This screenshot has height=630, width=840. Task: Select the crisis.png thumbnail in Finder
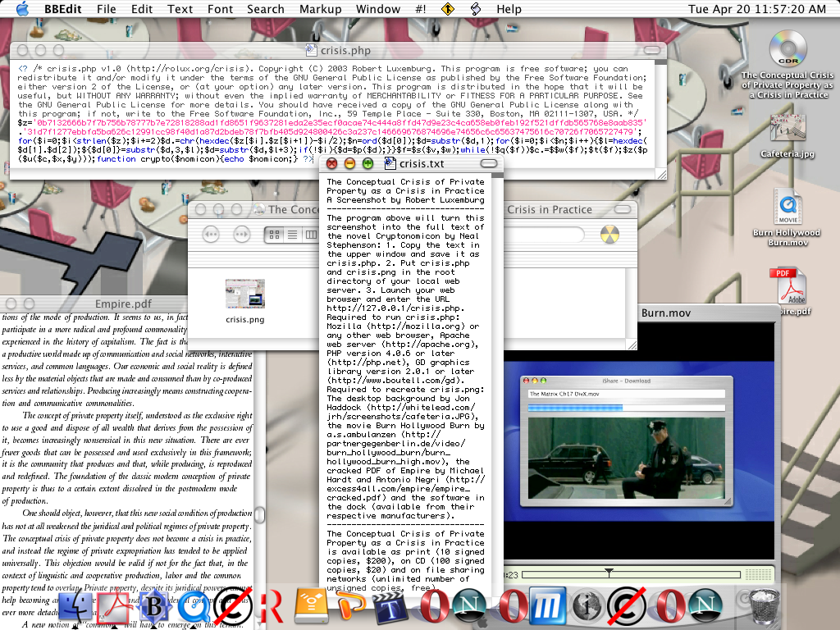[244, 295]
